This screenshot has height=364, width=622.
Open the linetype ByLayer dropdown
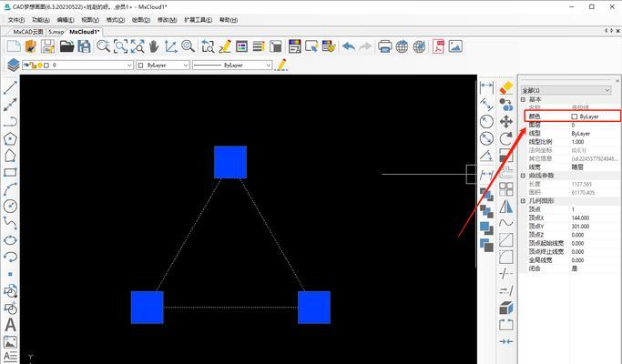click(232, 65)
